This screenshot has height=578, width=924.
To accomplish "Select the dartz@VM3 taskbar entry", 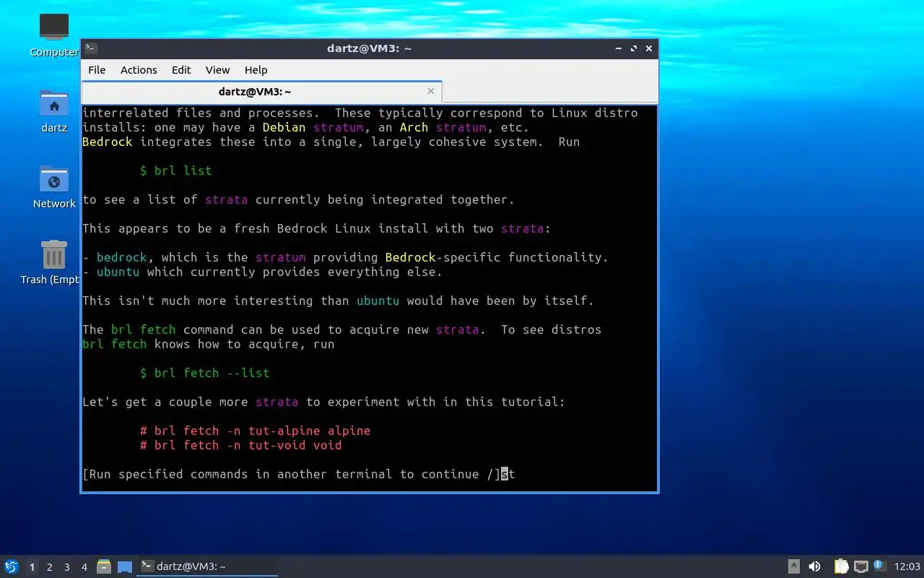I will pos(208,566).
